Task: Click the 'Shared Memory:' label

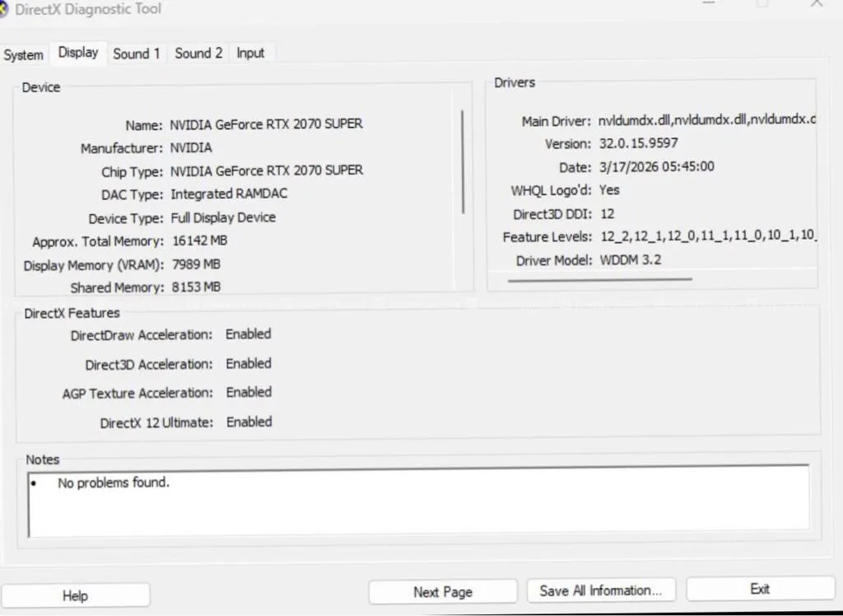Action: point(117,288)
